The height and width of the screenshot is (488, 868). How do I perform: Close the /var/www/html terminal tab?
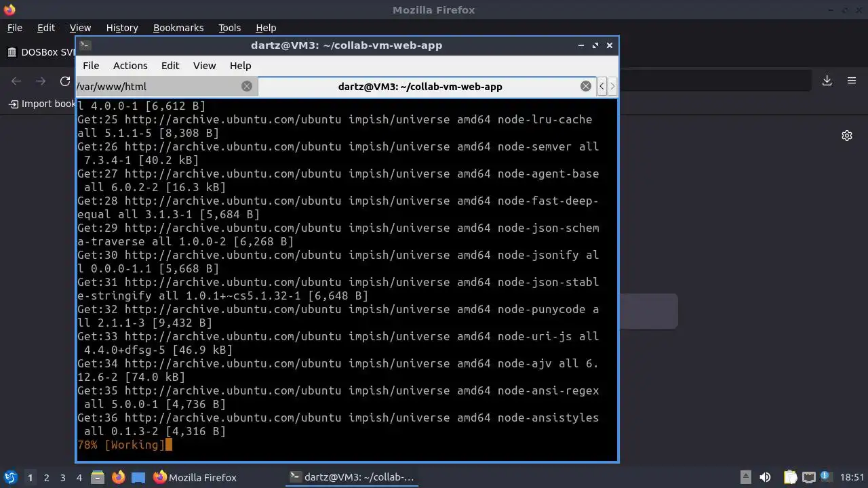[x=247, y=86]
